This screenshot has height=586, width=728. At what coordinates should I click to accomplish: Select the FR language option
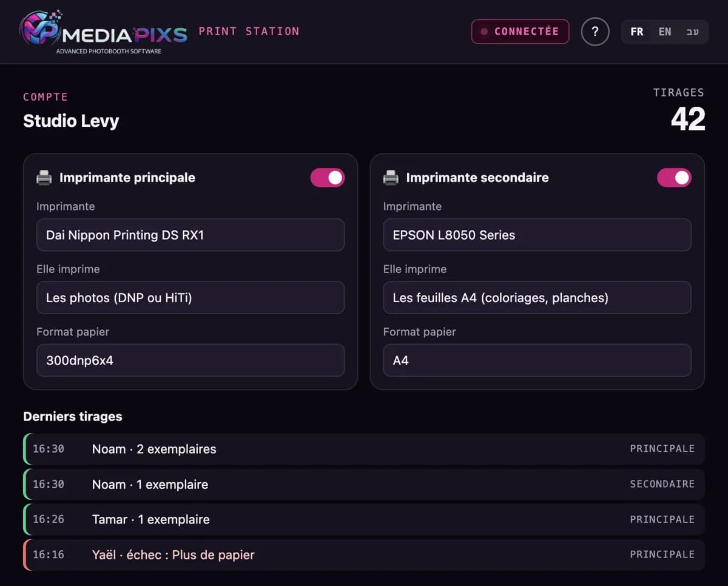[637, 32]
